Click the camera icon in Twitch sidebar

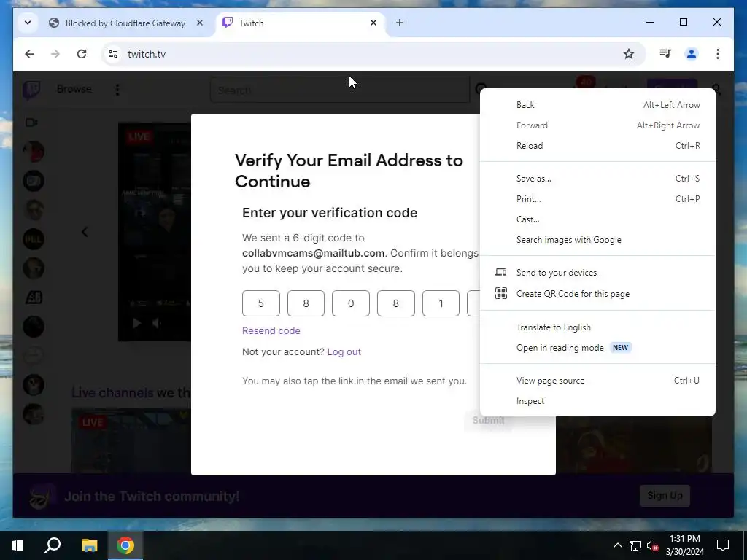[x=31, y=122]
